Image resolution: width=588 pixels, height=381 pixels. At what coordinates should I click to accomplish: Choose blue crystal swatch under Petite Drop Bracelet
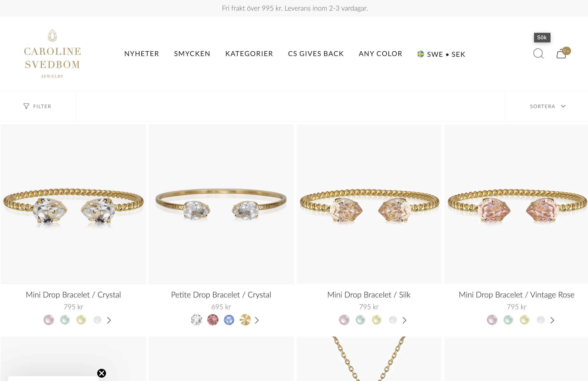229,320
